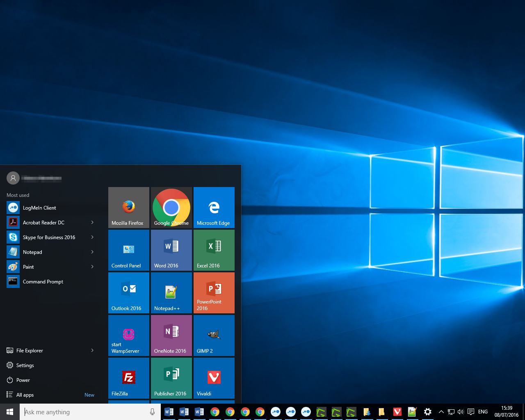525x420 pixels.
Task: Click the Windows Start button
Action: coord(10,412)
